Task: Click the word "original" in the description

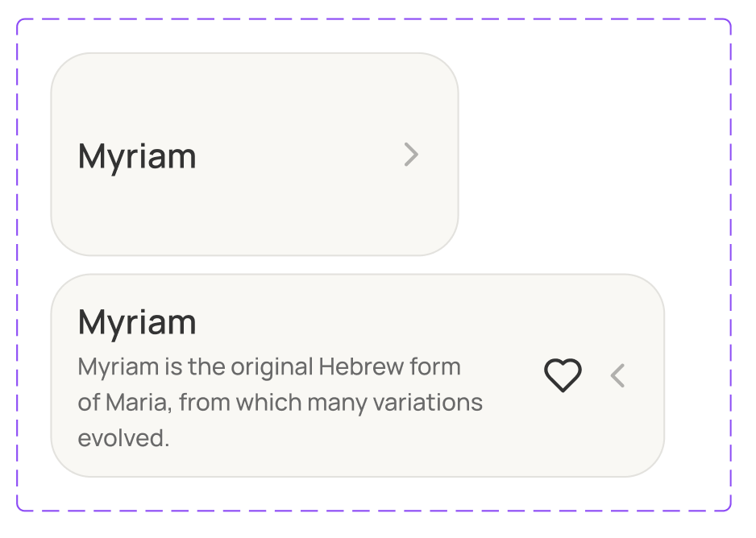Action: [272, 366]
